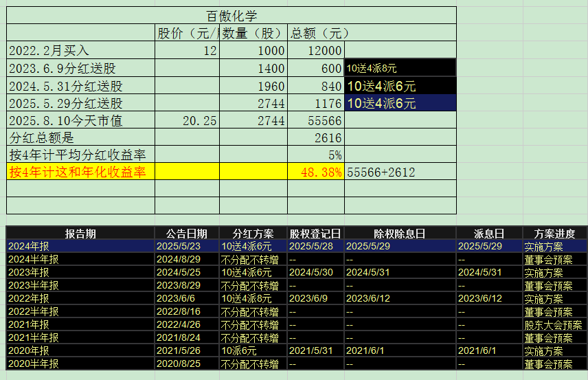Image resolution: width=588 pixels, height=380 pixels.
Task: Select the purchase price cell 12
Action: 187,50
